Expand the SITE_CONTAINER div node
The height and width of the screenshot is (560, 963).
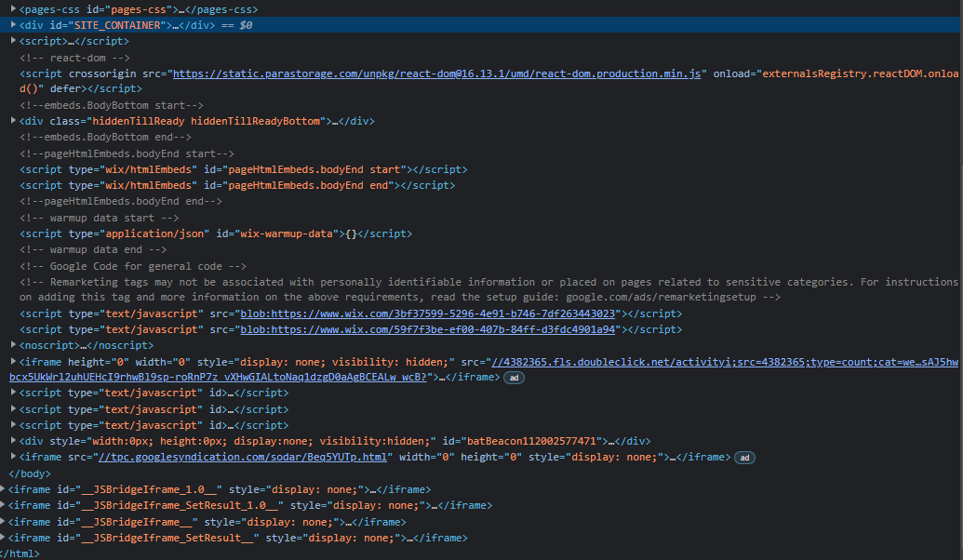click(13, 24)
